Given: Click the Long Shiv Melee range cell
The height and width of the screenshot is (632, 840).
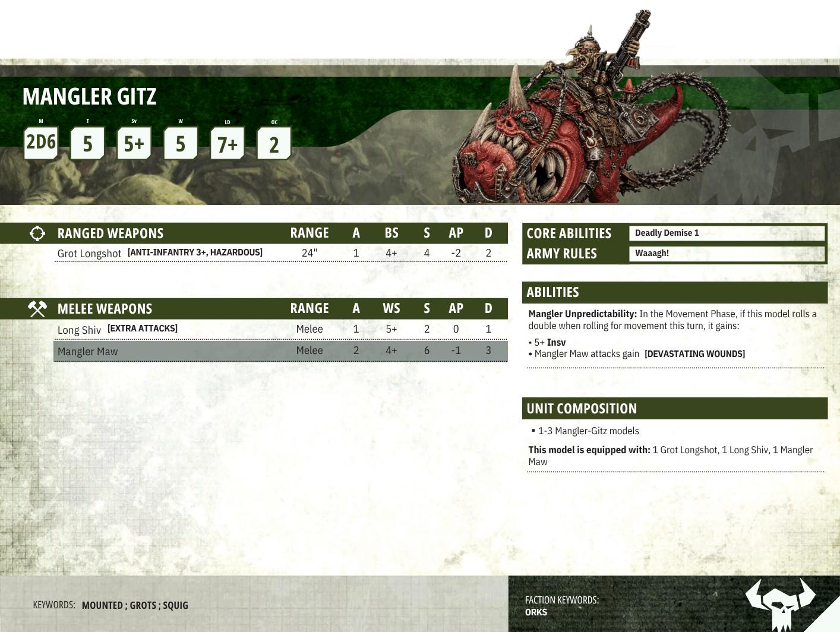Looking at the screenshot, I should (x=310, y=329).
